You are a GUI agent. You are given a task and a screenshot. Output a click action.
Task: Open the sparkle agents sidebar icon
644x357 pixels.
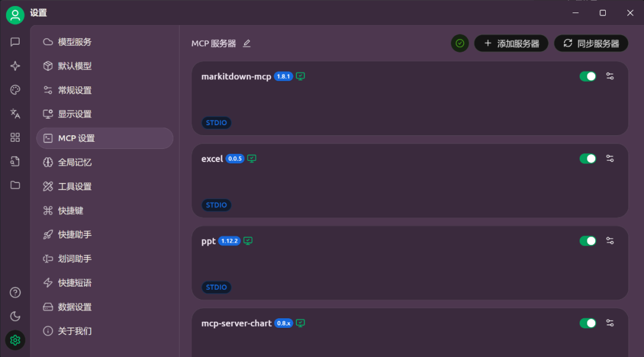tap(15, 66)
